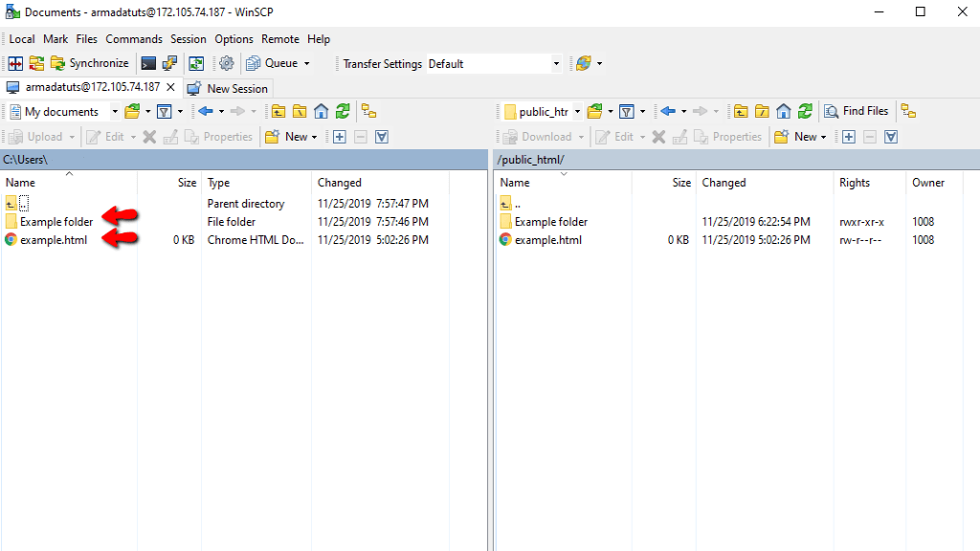Click the local Root Directory icon
The image size is (980, 551).
300,112
